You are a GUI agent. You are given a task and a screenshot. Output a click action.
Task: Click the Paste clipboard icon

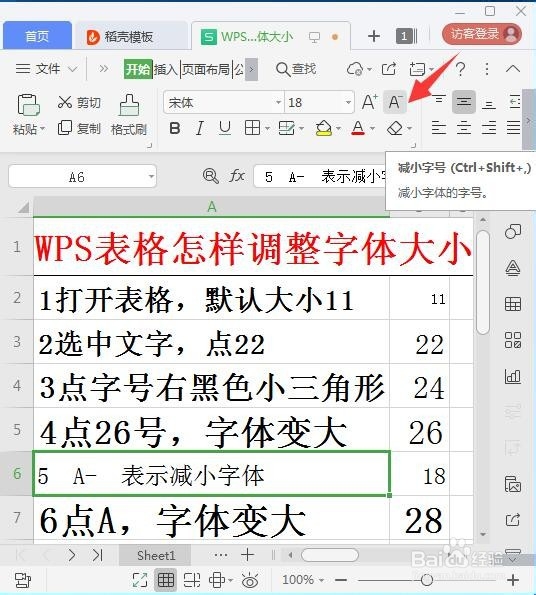pyautogui.click(x=28, y=105)
